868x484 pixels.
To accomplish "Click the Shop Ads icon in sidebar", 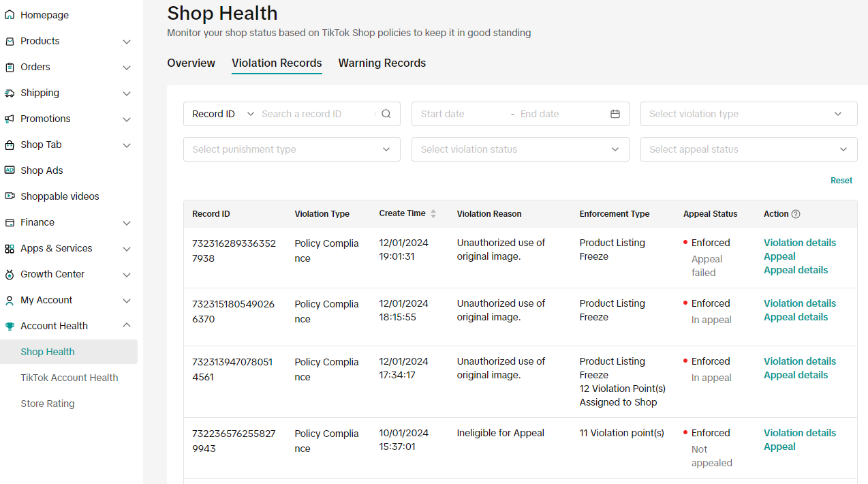I will (10, 170).
